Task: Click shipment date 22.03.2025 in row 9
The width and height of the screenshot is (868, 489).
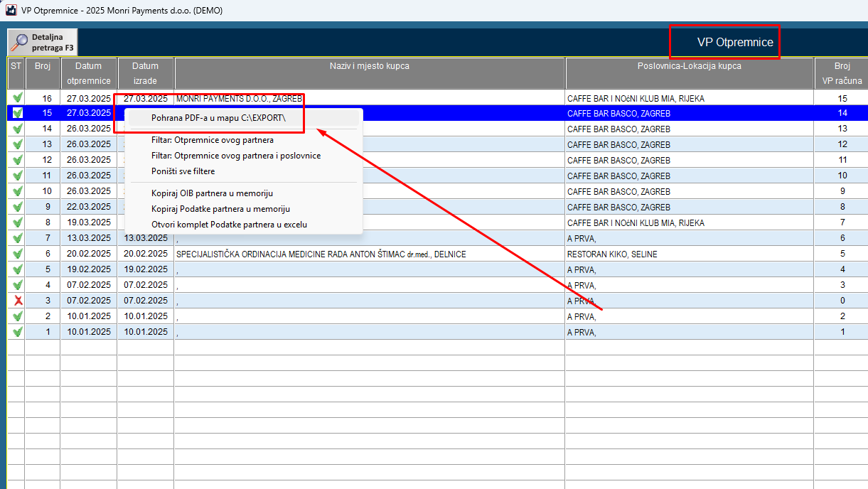Action: 89,207
